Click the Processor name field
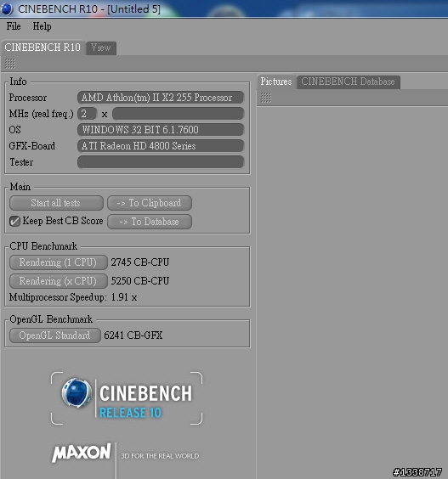448x479 pixels. (161, 98)
